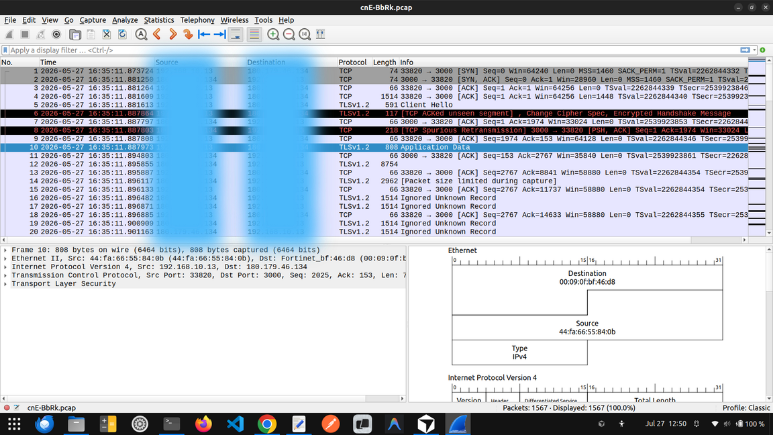Screen dimensions: 773x435
Task: Jump to the first packet
Action: 204,34
